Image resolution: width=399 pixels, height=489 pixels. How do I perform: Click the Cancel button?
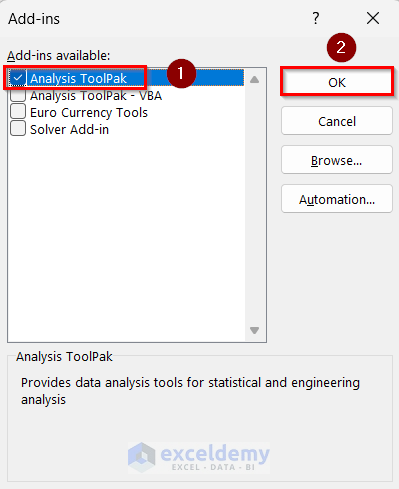click(x=337, y=121)
